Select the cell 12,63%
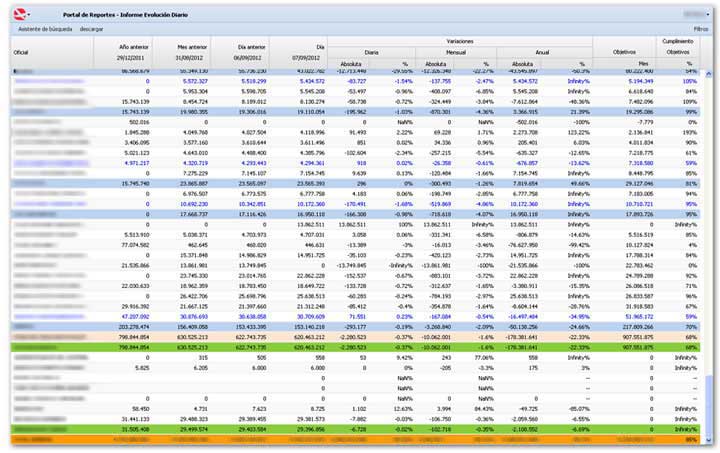720x453 pixels. (404, 409)
